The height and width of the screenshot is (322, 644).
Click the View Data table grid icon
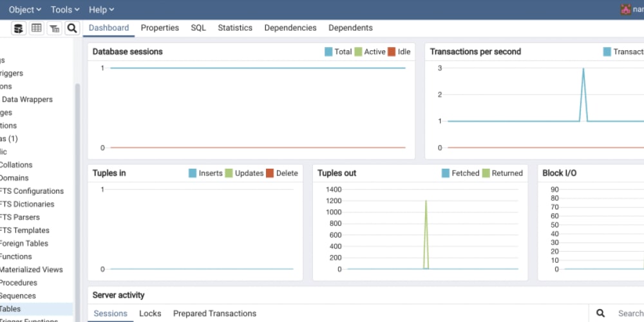pos(37,28)
